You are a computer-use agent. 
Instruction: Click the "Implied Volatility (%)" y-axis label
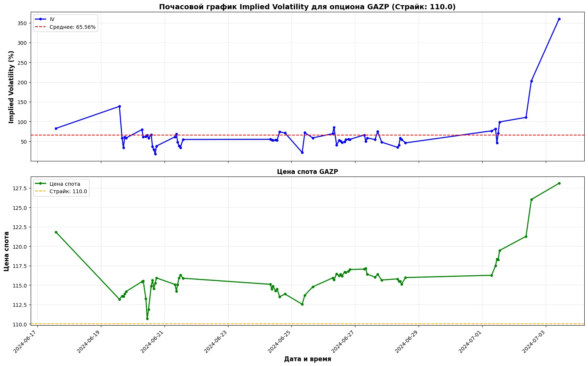coord(11,87)
